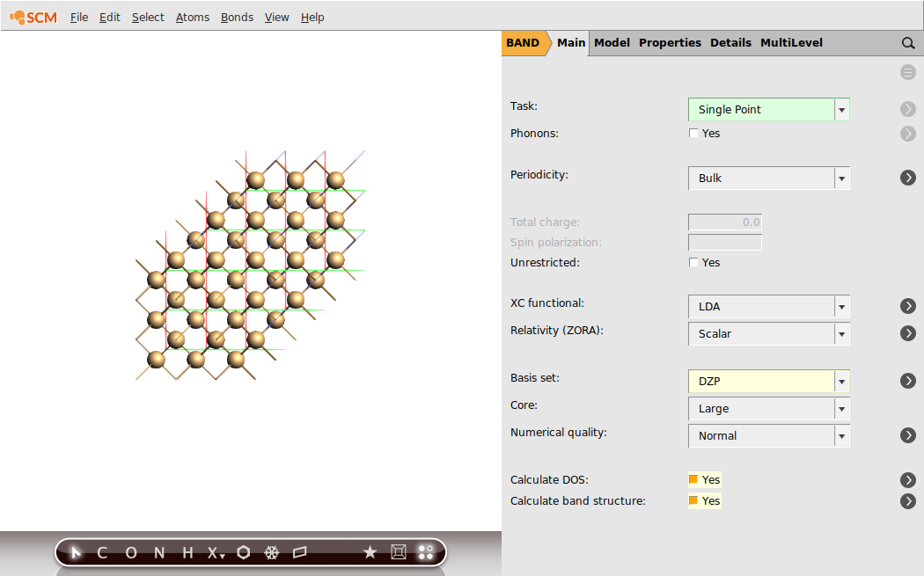Screen dimensions: 924x576
Task: Switch to the Properties tab
Action: click(x=670, y=42)
